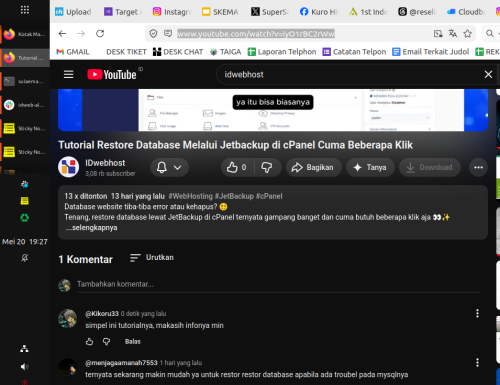Click the shield tracking protection icon

click(153, 34)
